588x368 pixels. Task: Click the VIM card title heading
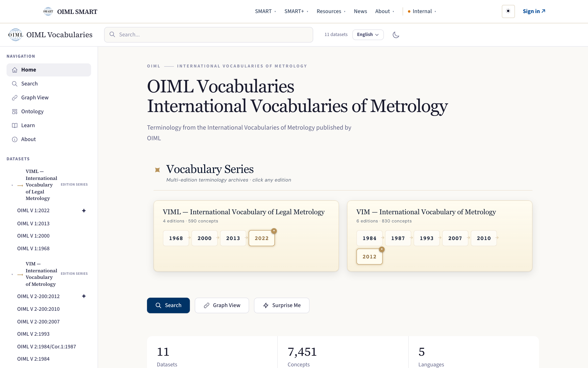(x=426, y=212)
